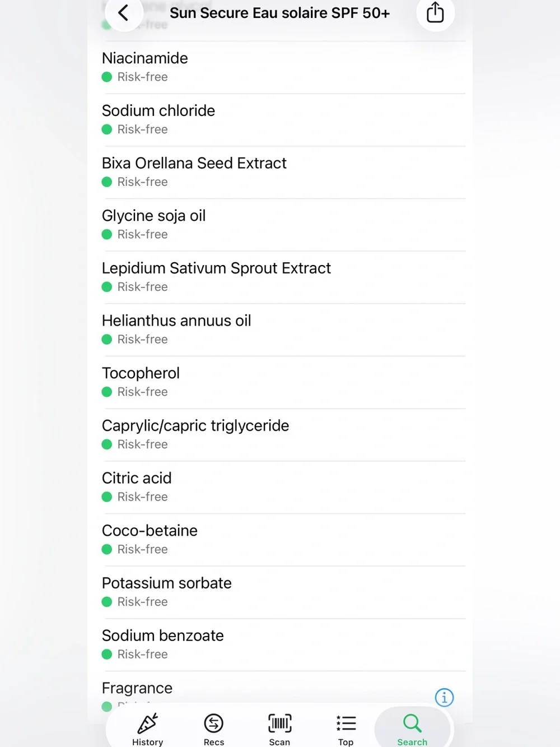Image resolution: width=560 pixels, height=747 pixels.
Task: Click the green dot beside Citric acid
Action: tap(107, 497)
